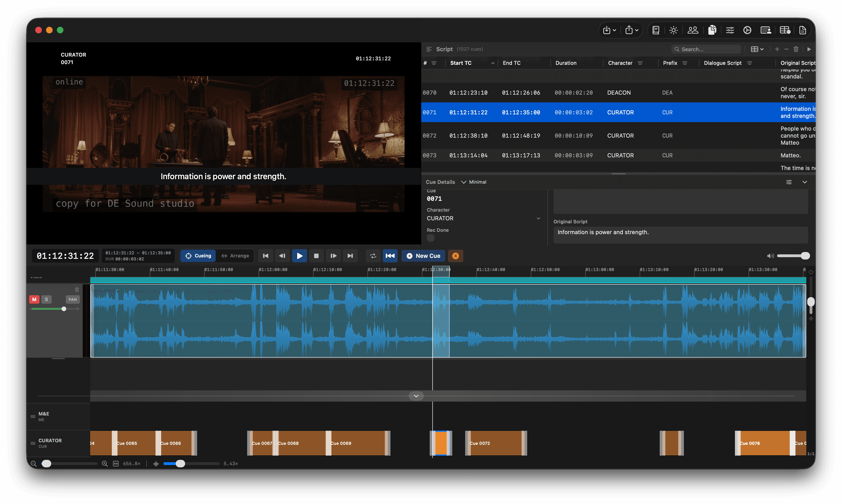This screenshot has width=842, height=504.
Task: Collapse the waveform area with chevron handle
Action: click(416, 396)
